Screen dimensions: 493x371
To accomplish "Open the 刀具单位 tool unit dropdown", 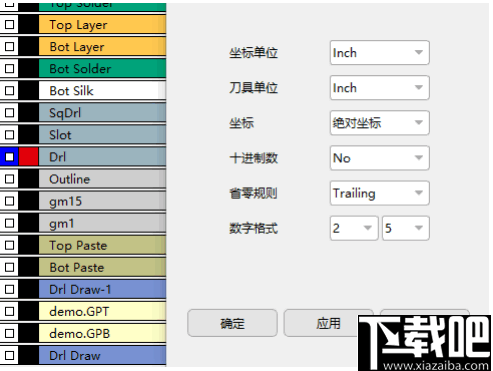I will (x=379, y=88).
